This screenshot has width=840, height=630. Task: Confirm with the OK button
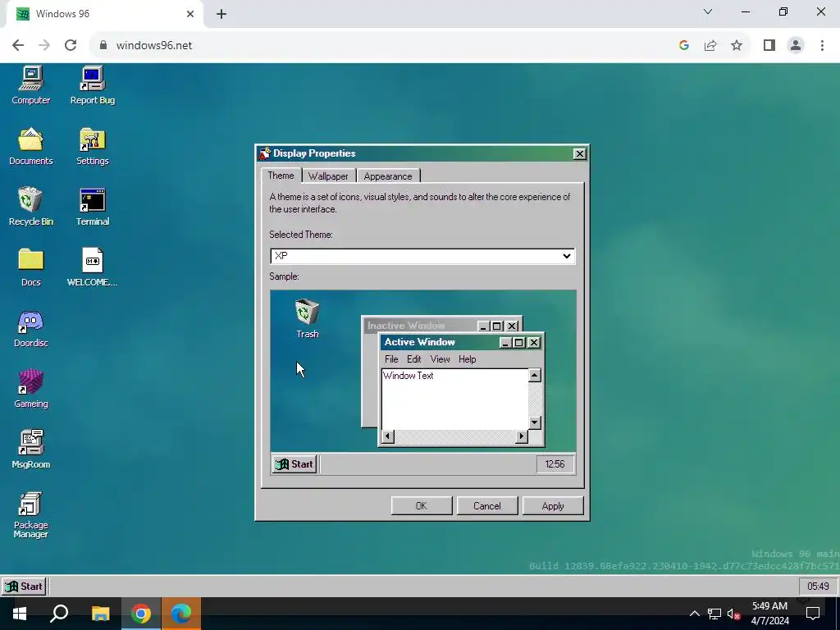tap(422, 506)
